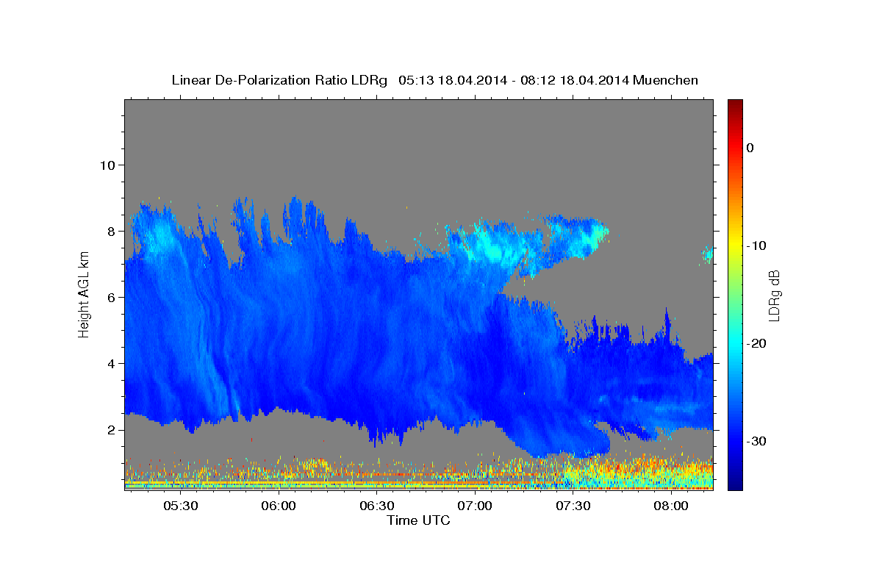Click the 06:30 time tick label
The width and height of the screenshot is (882, 588).
click(376, 506)
